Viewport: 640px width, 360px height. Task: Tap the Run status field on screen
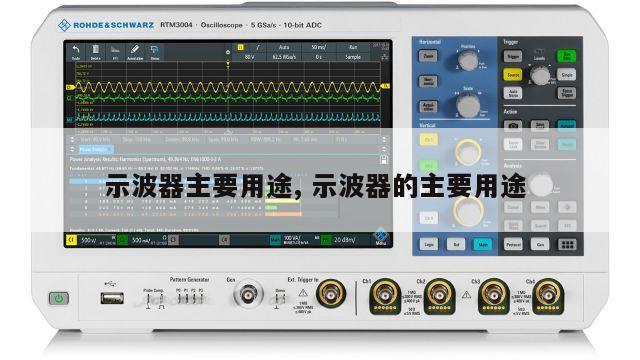[353, 47]
